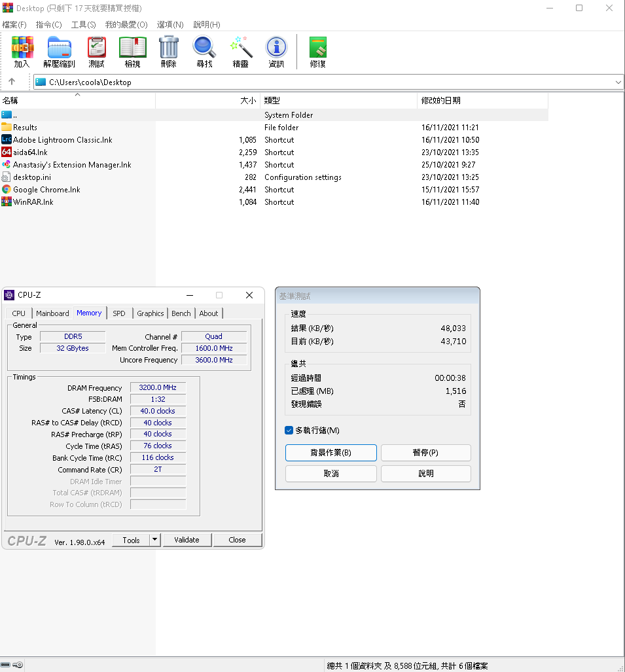The width and height of the screenshot is (625, 672).
Task: Click the '3200.0 MHz' DRAM Frequency value
Action: click(x=158, y=387)
